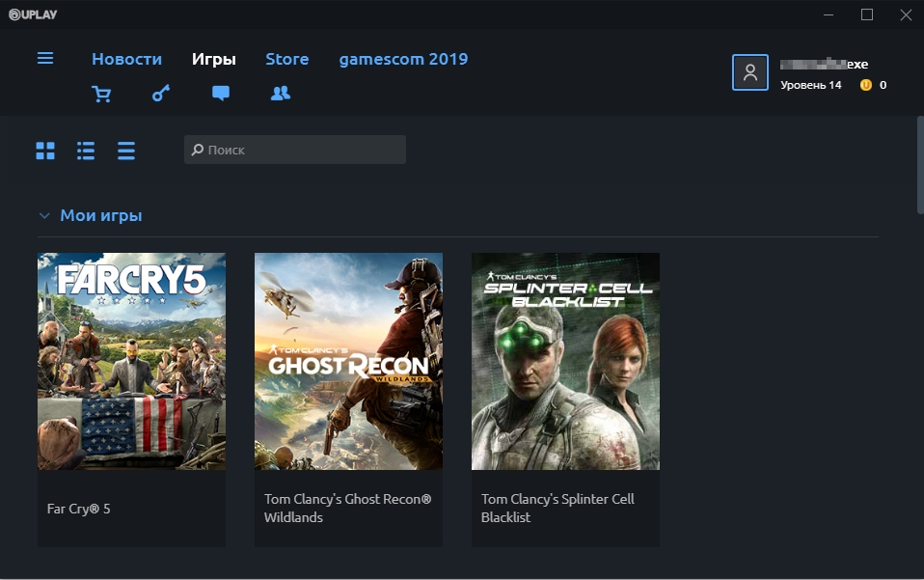
Task: Open Far Cry 5 cover thumbnail
Action: coord(131,361)
